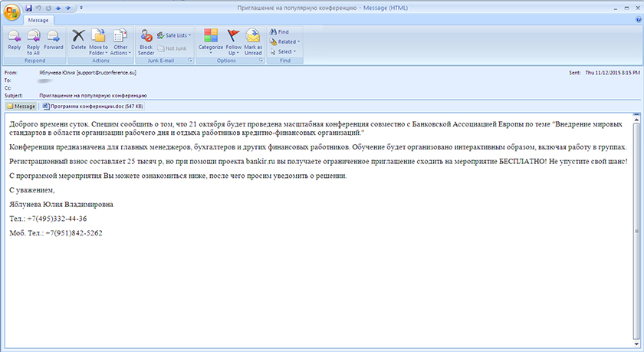Viewport: 644px width, 352px height.
Task: Click phone number +7(495)332-44-36
Action: coord(57,219)
